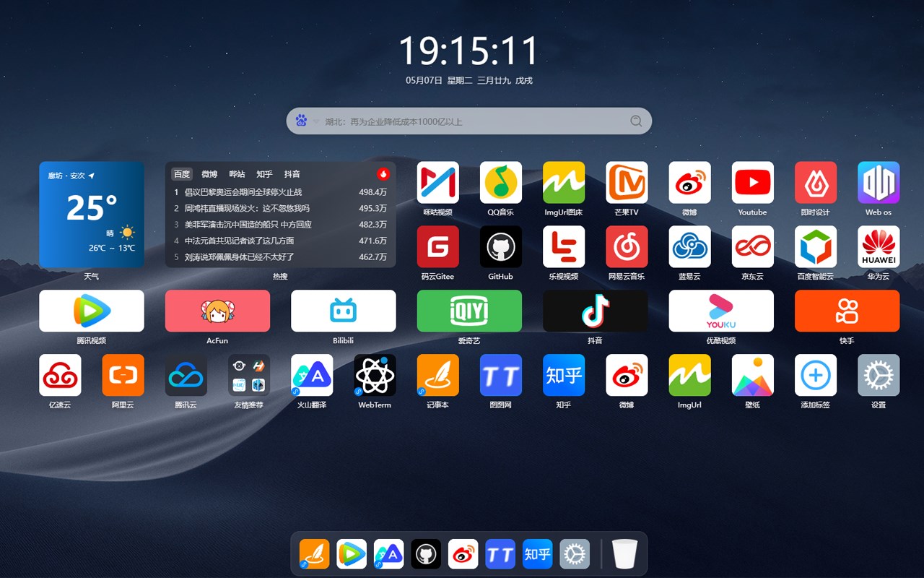Open the 蓝易云 icon

click(x=689, y=246)
